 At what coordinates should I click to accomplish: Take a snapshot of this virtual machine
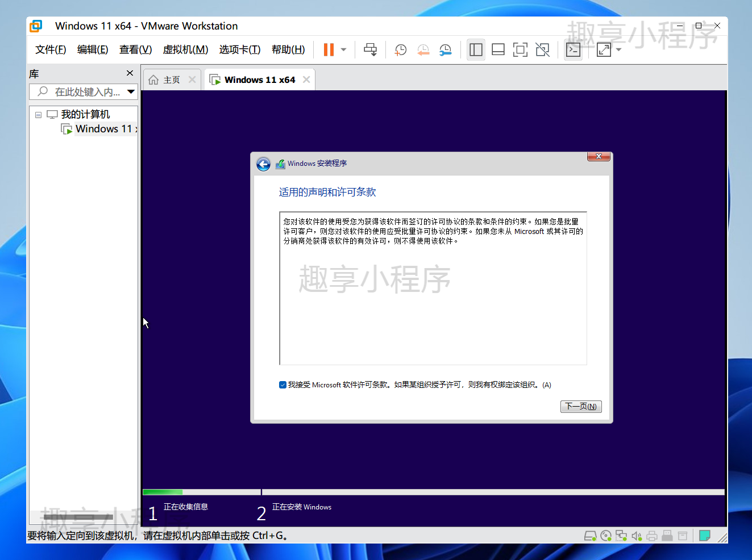tap(401, 50)
